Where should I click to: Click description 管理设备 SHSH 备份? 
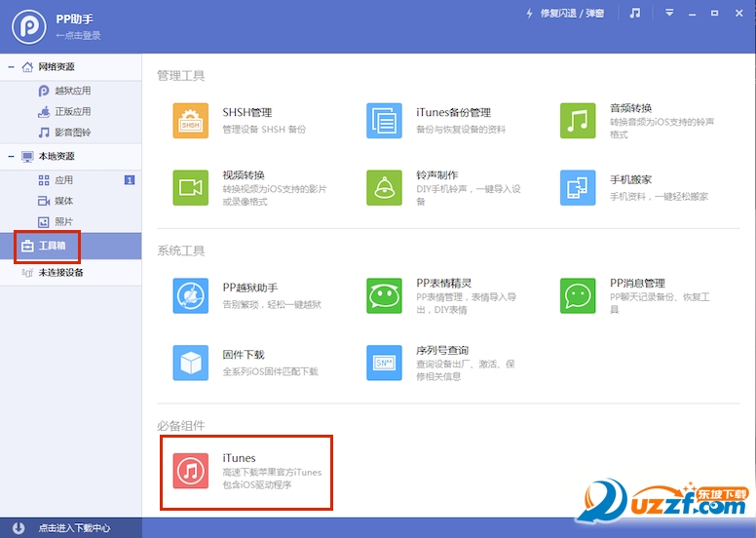click(264, 130)
